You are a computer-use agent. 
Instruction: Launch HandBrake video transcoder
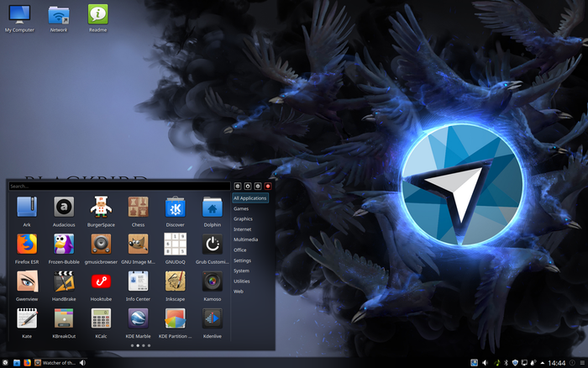point(64,286)
